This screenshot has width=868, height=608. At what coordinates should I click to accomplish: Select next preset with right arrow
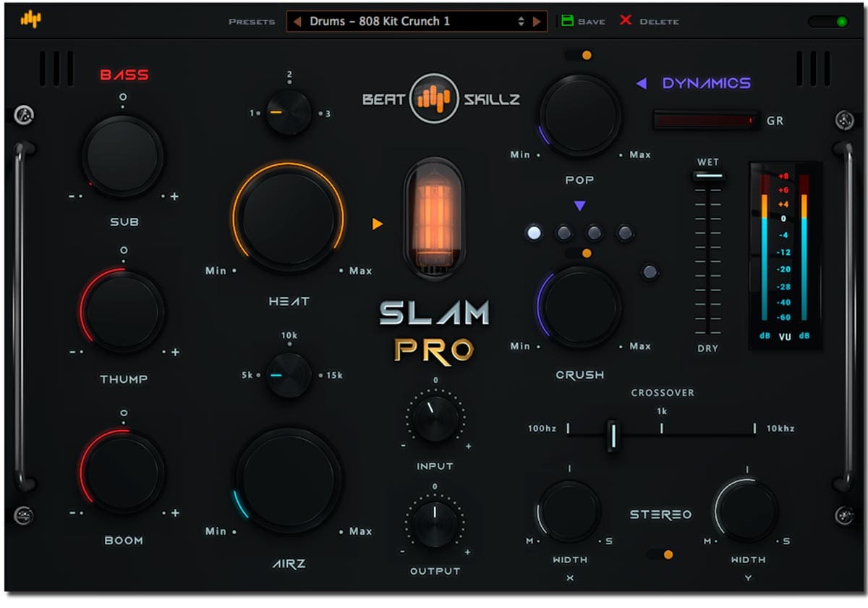537,22
